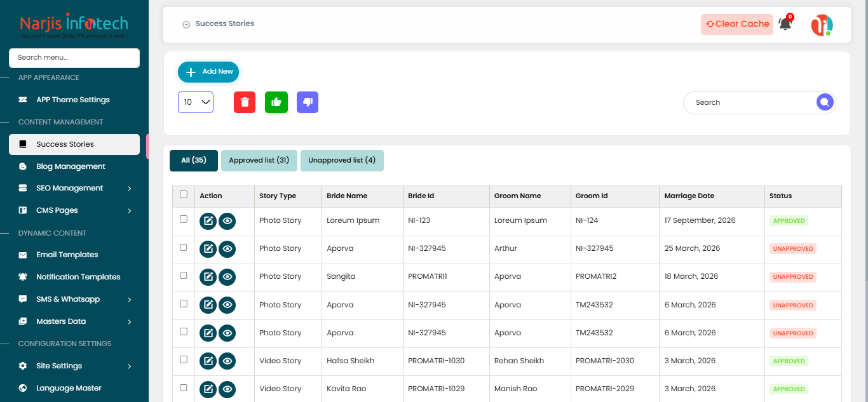Edit the Kavita Rao story row
868x402 pixels.
click(x=208, y=389)
